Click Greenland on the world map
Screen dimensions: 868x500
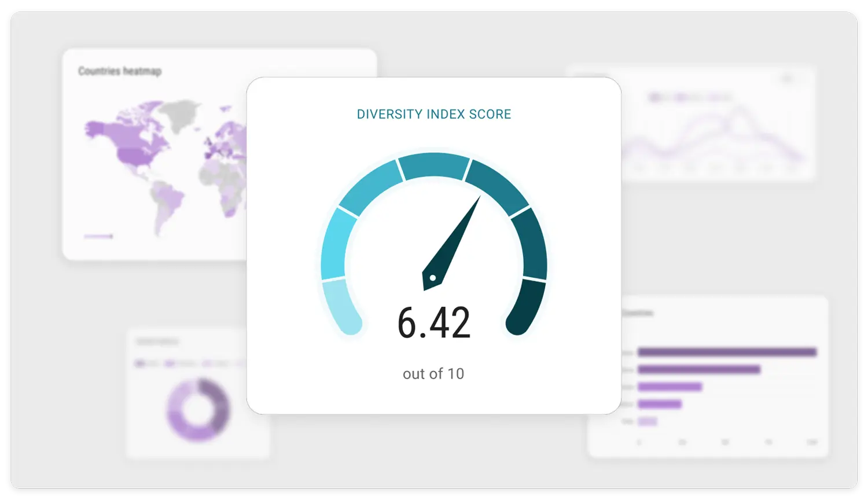click(178, 113)
